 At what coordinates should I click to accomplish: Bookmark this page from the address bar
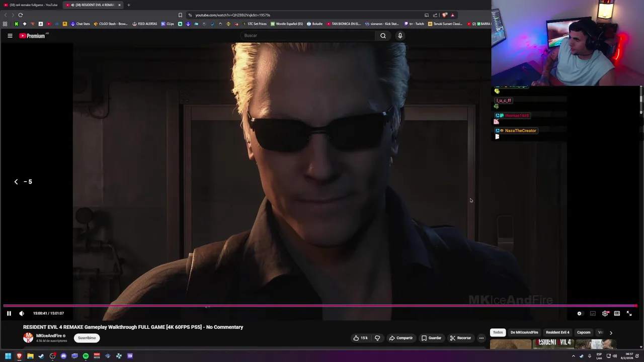point(180,15)
